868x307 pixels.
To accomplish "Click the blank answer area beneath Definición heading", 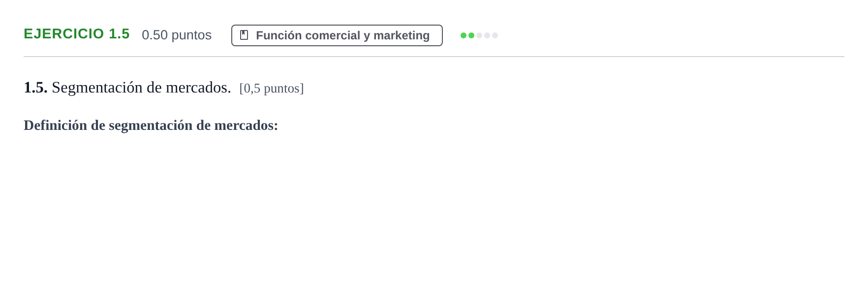I will (x=434, y=216).
